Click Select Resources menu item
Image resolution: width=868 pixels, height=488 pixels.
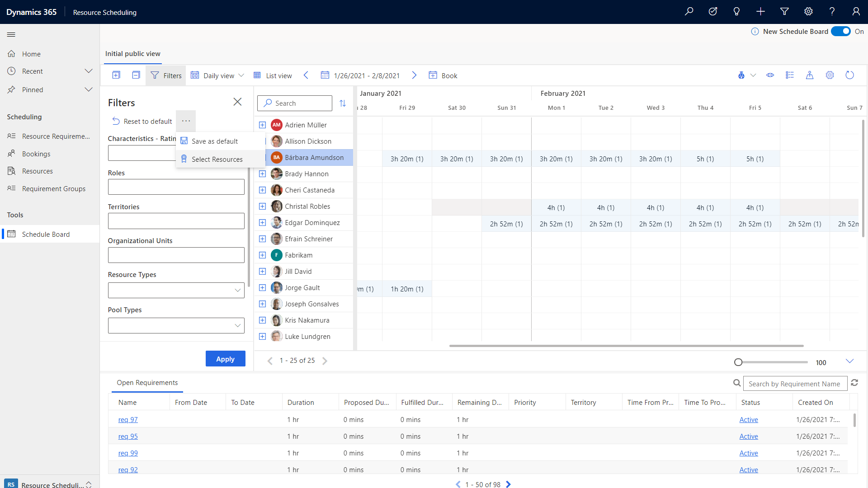click(217, 159)
